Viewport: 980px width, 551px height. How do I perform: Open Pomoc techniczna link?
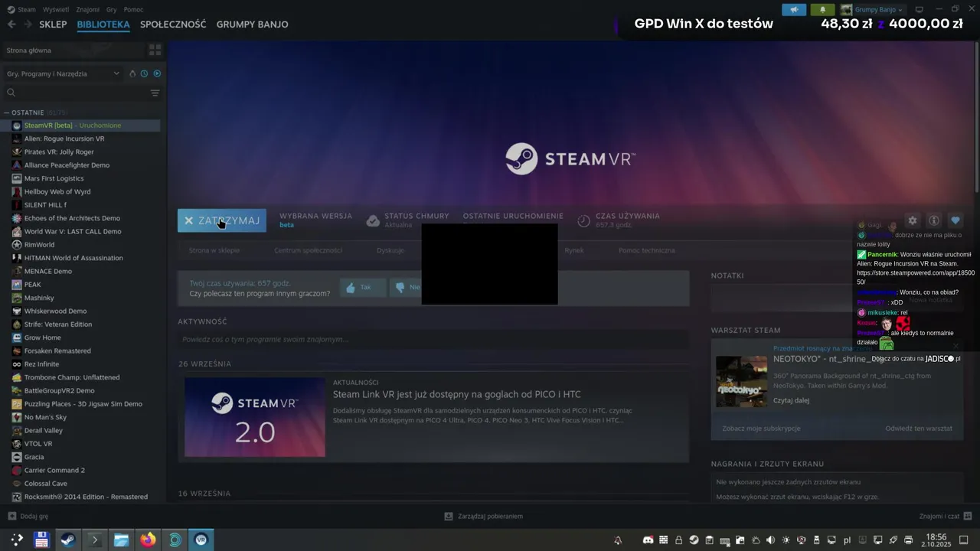(x=647, y=250)
